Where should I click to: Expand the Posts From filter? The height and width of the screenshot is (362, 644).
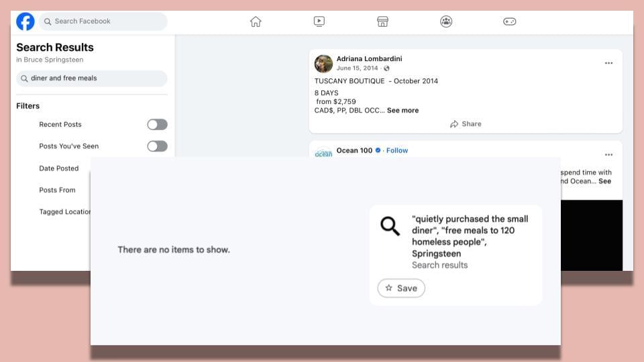pyautogui.click(x=57, y=190)
